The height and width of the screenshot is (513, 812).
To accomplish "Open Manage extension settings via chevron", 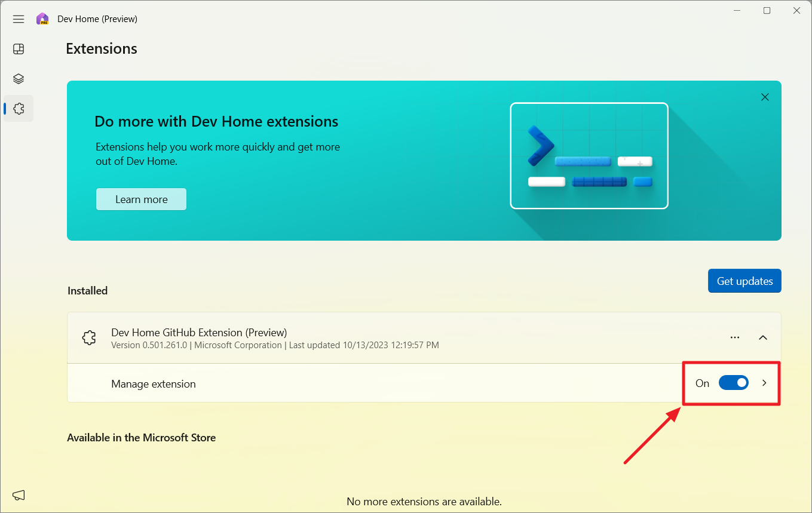I will click(x=764, y=383).
